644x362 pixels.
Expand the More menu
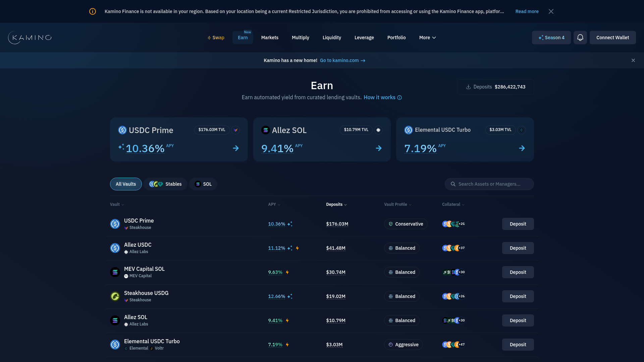(428, 38)
